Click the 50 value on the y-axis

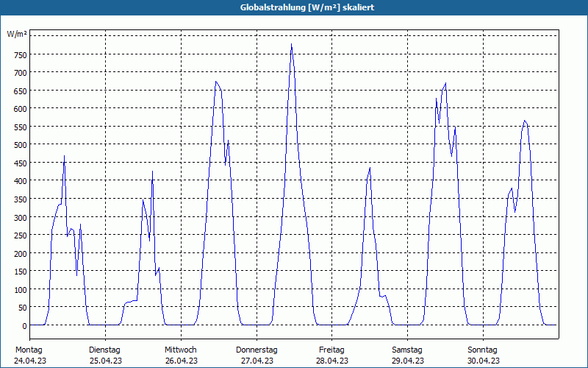coord(23,308)
